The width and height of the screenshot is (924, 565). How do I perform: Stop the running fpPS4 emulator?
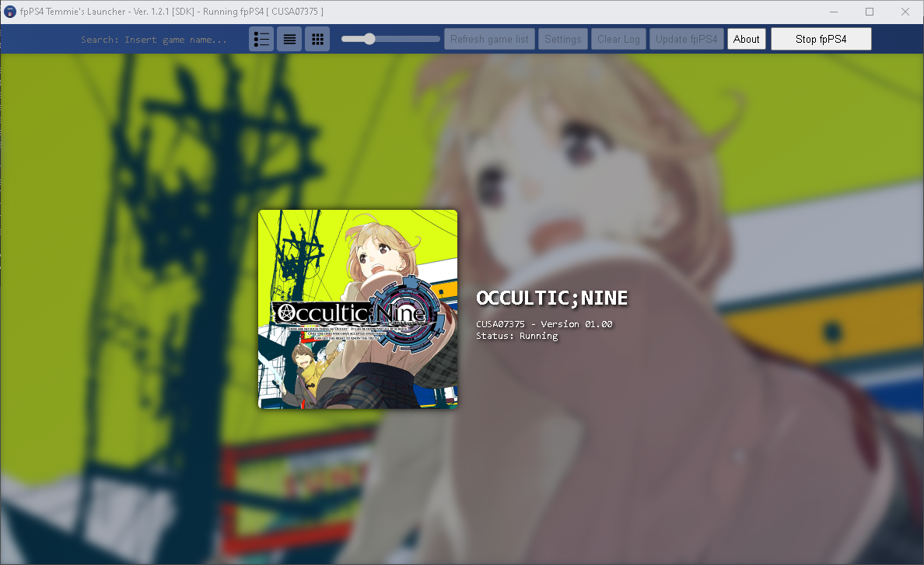(x=821, y=38)
